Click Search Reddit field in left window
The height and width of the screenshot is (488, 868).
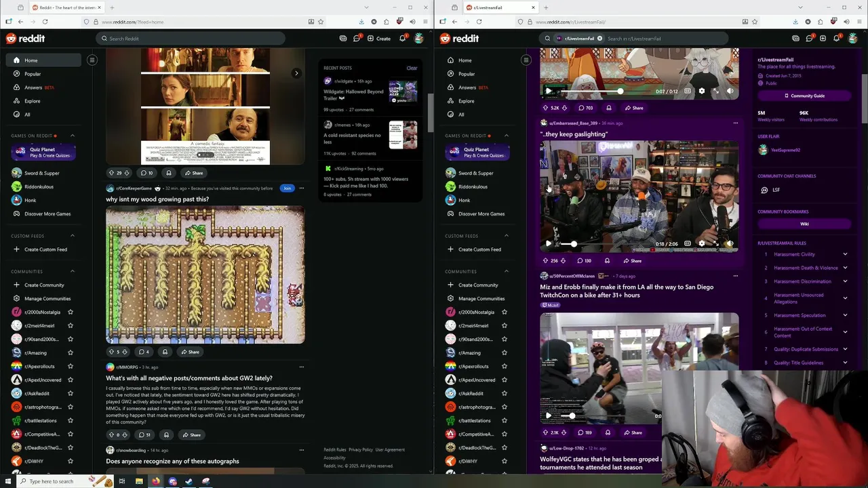click(191, 39)
